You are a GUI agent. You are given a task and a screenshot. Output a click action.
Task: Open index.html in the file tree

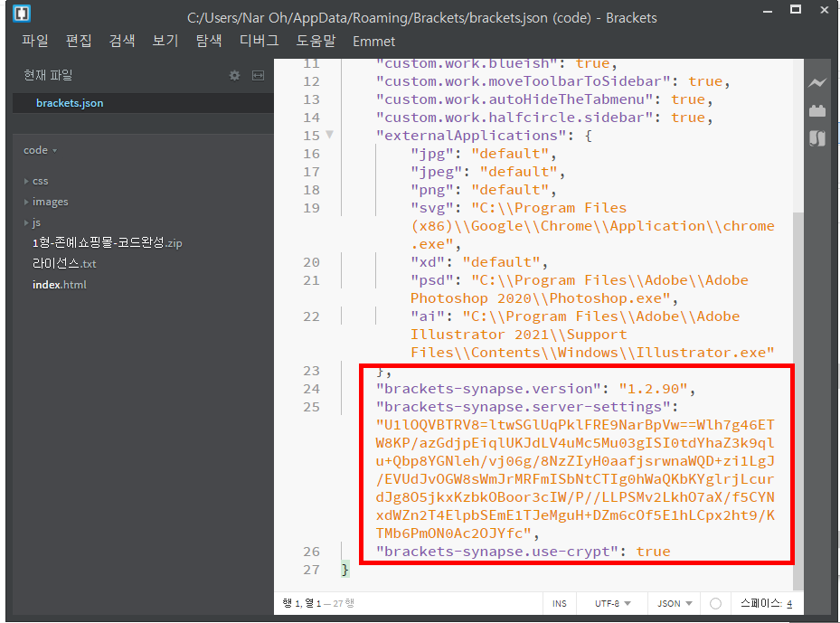click(60, 285)
